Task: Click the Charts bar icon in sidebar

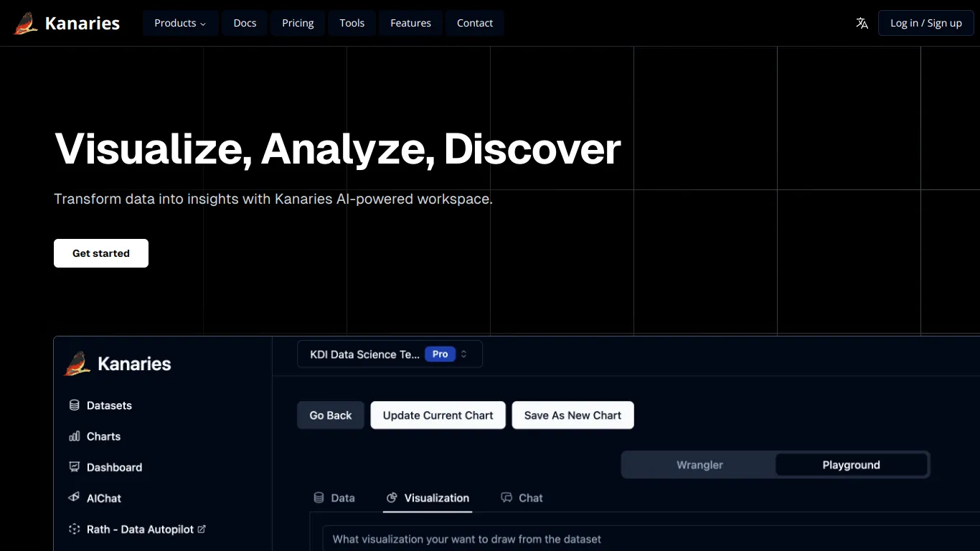Action: (x=74, y=436)
